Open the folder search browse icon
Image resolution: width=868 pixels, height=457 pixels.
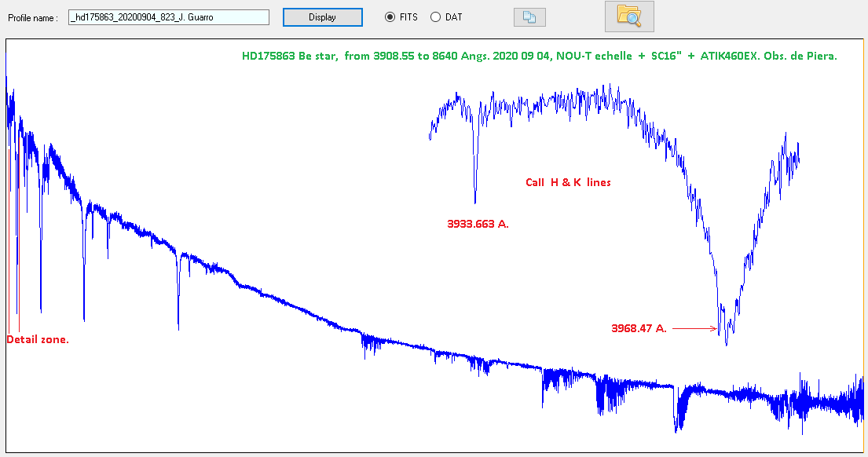tap(628, 16)
